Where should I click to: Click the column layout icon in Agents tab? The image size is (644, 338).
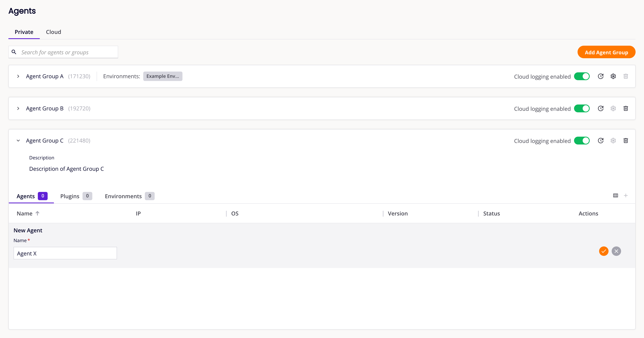click(x=615, y=196)
